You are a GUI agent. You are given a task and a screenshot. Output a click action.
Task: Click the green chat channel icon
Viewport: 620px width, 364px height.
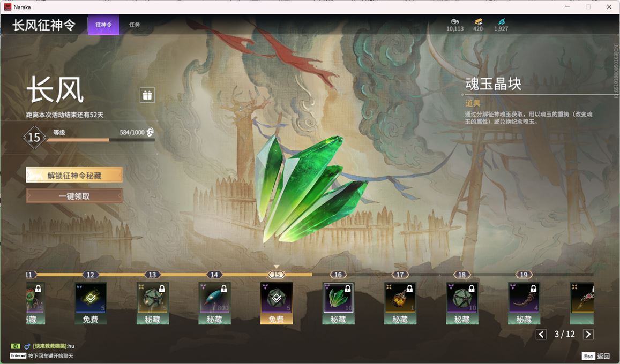coord(16,346)
